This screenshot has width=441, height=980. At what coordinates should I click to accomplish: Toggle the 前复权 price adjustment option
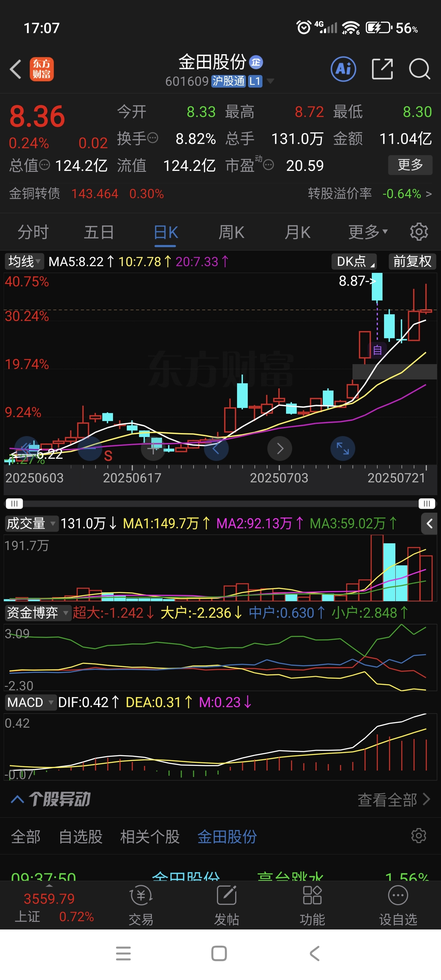[x=413, y=261]
